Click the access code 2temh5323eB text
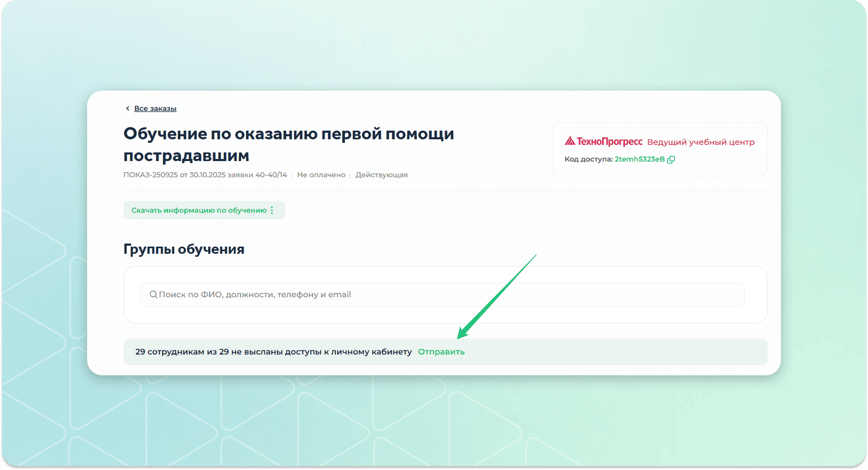 (639, 160)
